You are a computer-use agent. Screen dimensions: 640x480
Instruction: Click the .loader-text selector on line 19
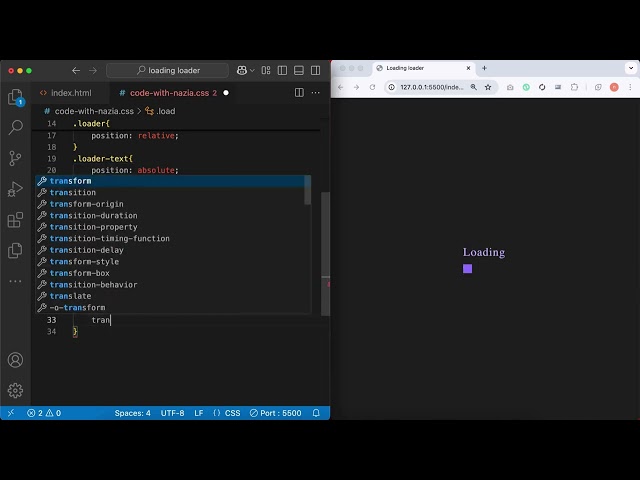(102, 158)
